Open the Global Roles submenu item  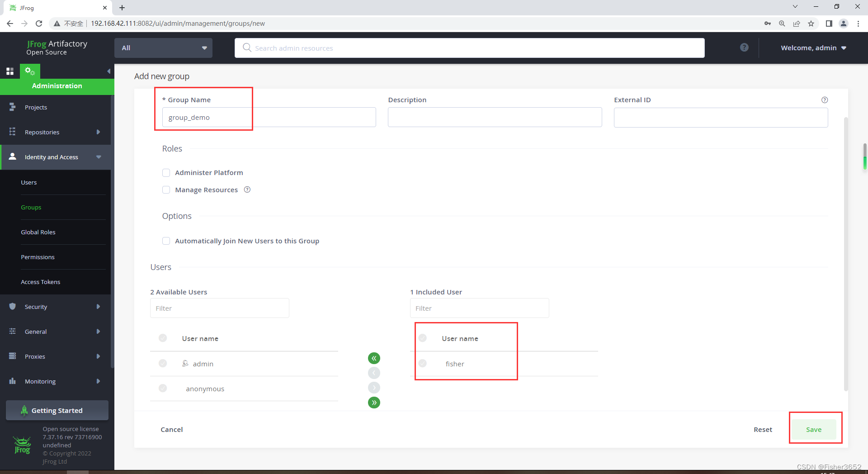pos(38,232)
